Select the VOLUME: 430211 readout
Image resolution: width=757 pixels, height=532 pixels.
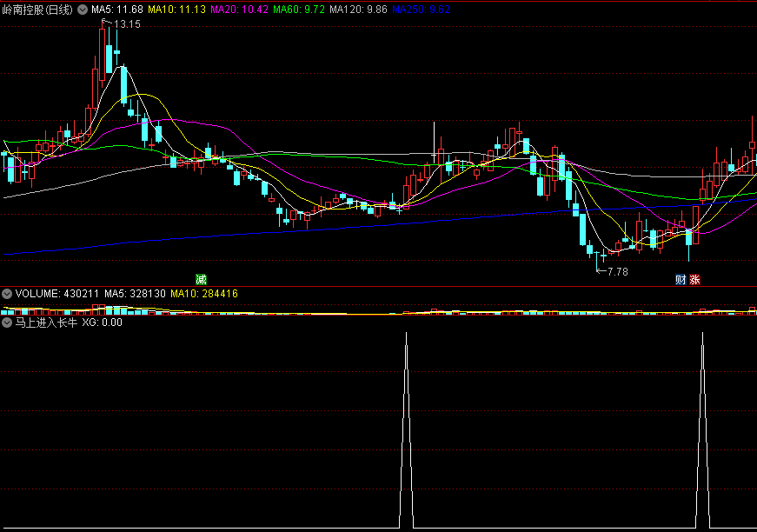coord(57,294)
